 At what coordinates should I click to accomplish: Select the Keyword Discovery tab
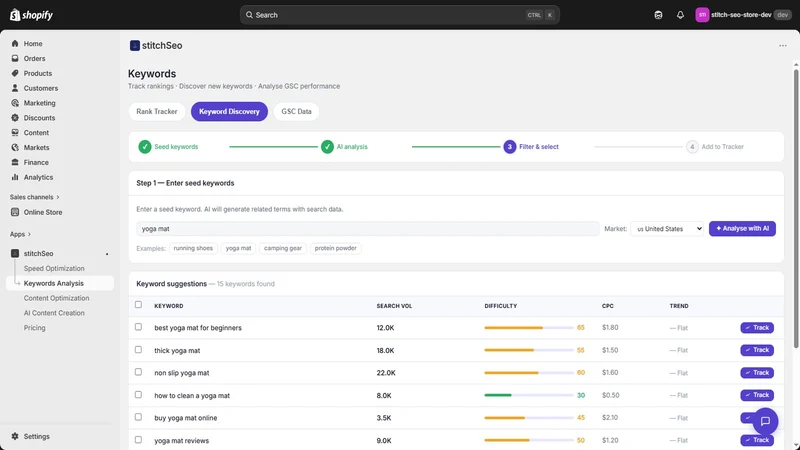click(229, 111)
